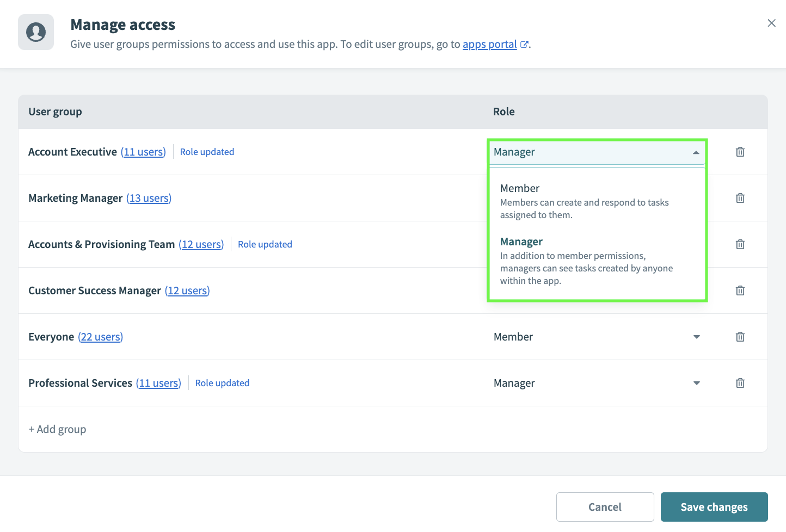
Task: Open the Everyone role dropdown
Action: point(696,337)
